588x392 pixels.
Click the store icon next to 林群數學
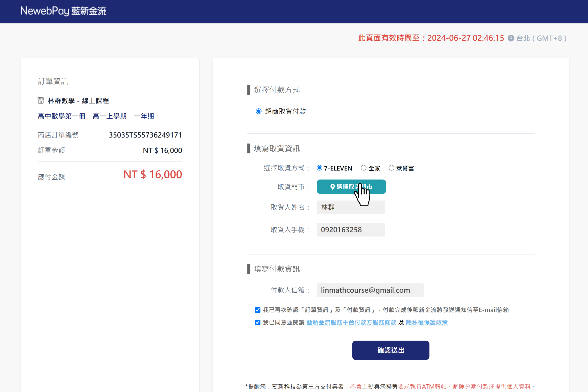(x=41, y=100)
